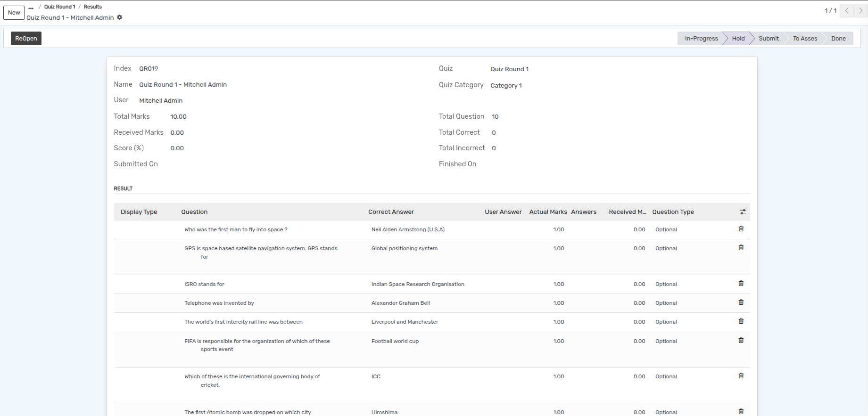Viewport: 868px width, 416px height.
Task: Switch status to To Asses
Action: (805, 39)
